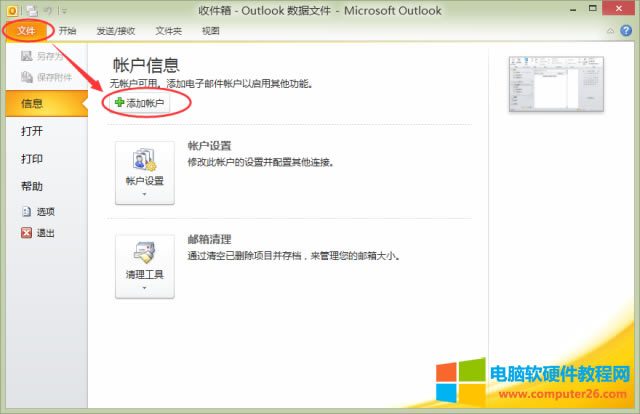
Task: Click the red X icon beside 退出
Action: coord(27,233)
